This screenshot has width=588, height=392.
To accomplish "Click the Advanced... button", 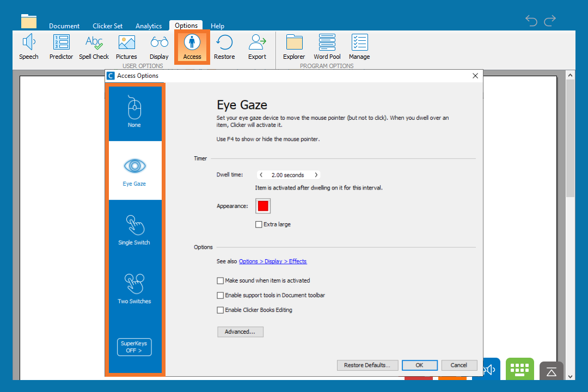I will (x=240, y=332).
